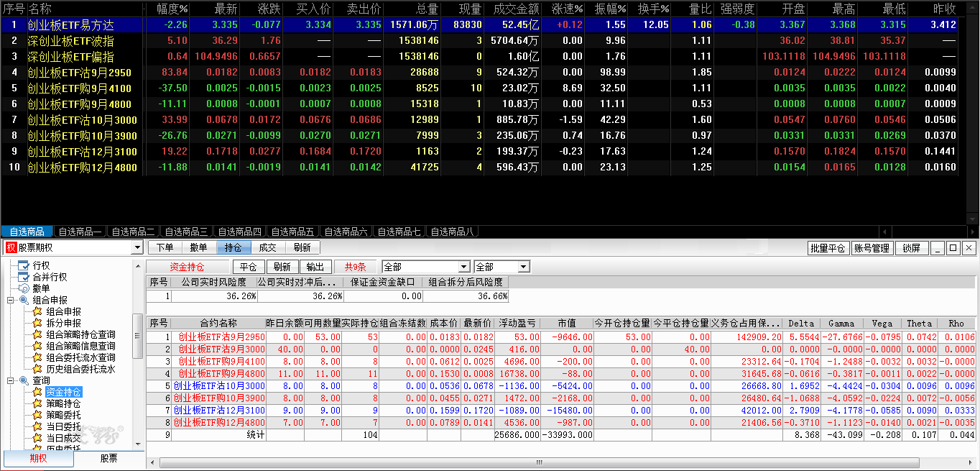The height and width of the screenshot is (471, 980).
Task: Click the star icon next to 策略持仓
Action: coord(38,403)
